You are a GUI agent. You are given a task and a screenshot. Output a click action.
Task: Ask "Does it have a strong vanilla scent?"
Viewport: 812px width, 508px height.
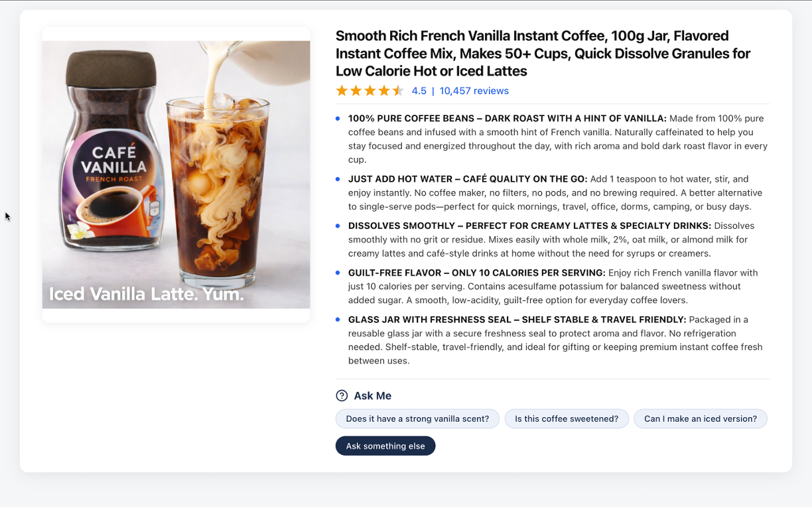tap(417, 418)
